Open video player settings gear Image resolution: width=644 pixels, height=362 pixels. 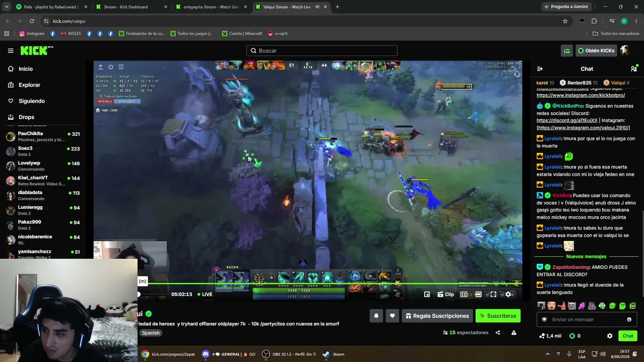(x=508, y=295)
